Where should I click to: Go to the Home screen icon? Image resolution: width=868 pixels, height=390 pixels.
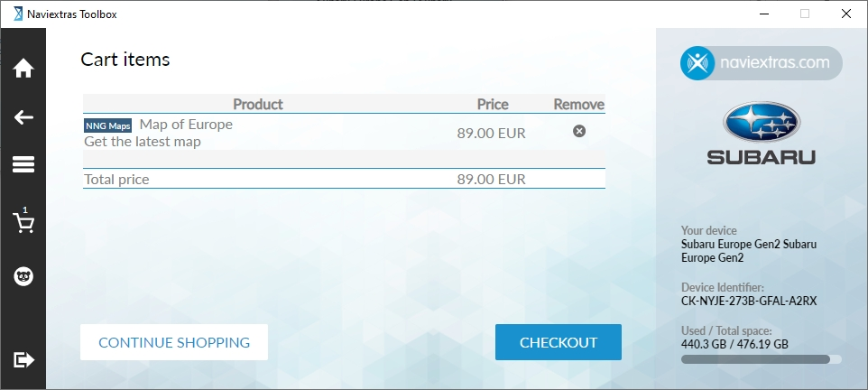[x=23, y=68]
